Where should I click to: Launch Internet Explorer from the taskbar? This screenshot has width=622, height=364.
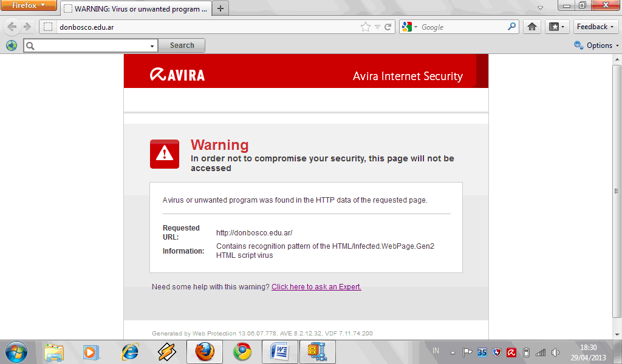click(130, 352)
